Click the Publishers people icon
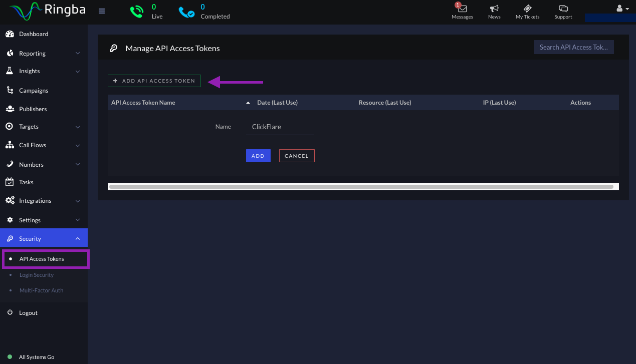Viewport: 636px width, 364px height. point(10,109)
